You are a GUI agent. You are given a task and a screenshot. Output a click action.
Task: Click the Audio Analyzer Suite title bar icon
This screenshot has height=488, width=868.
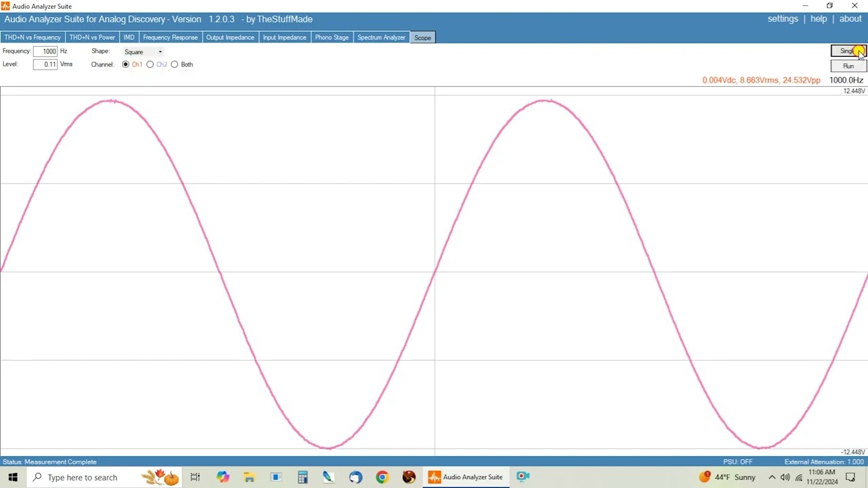(5, 6)
